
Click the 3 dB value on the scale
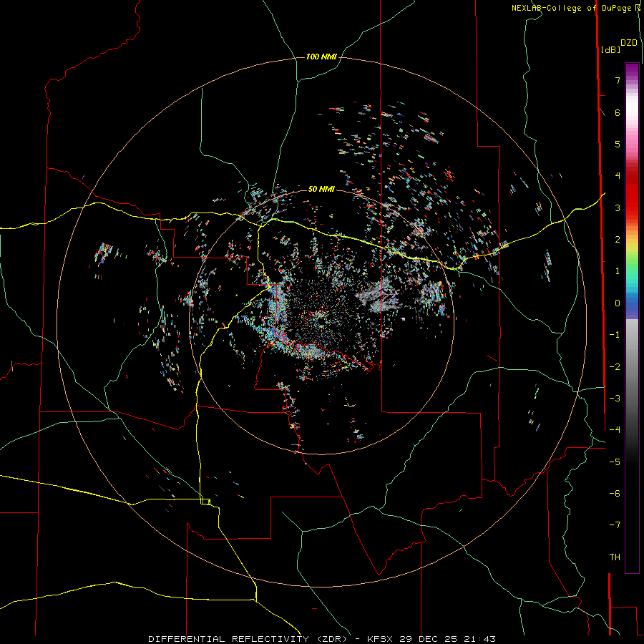click(x=618, y=208)
